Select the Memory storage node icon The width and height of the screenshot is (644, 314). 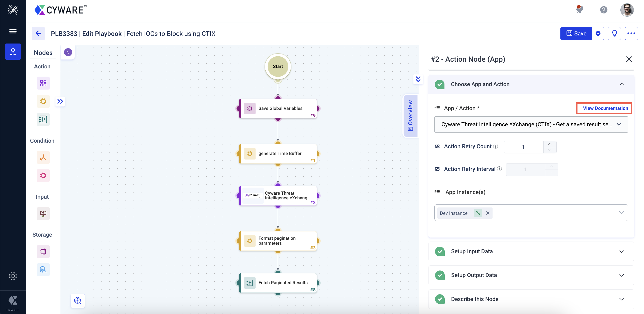point(43,251)
